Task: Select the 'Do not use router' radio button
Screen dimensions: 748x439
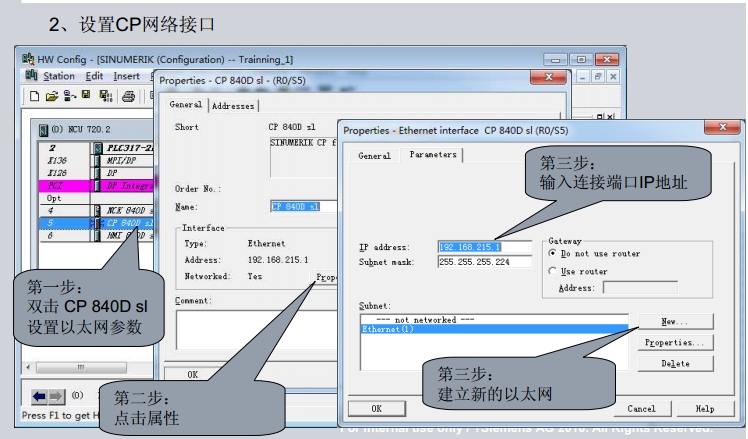Action: click(552, 253)
